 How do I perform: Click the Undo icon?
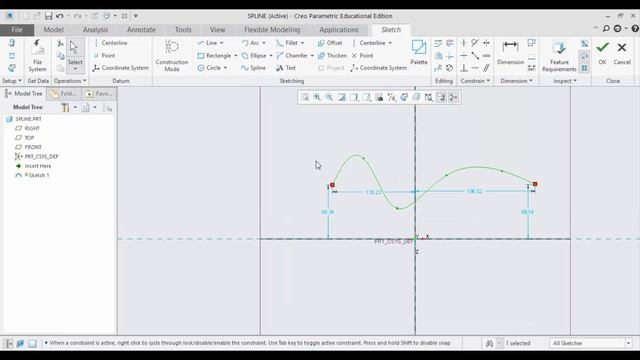(60, 16)
